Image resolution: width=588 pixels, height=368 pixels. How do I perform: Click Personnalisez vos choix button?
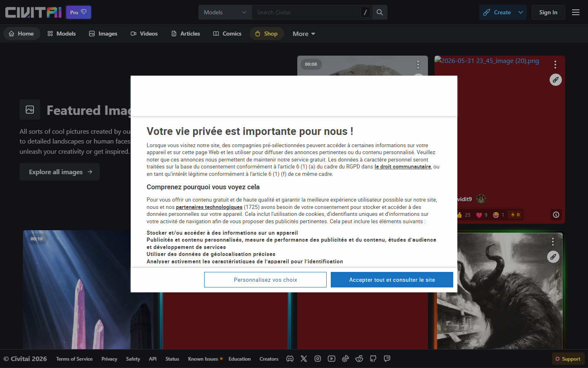(x=265, y=280)
